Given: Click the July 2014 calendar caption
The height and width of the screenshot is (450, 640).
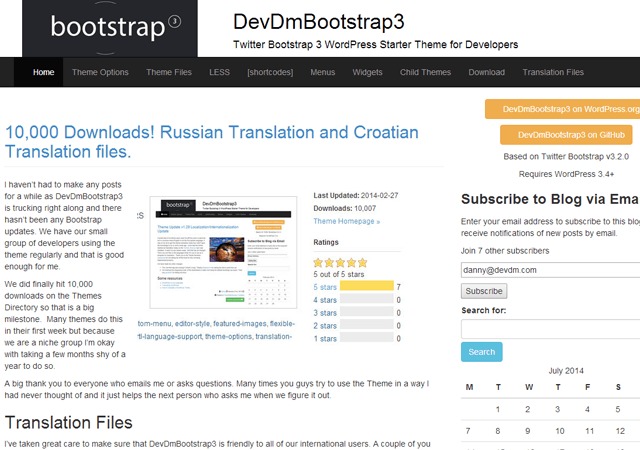Looking at the screenshot, I should point(566,371).
